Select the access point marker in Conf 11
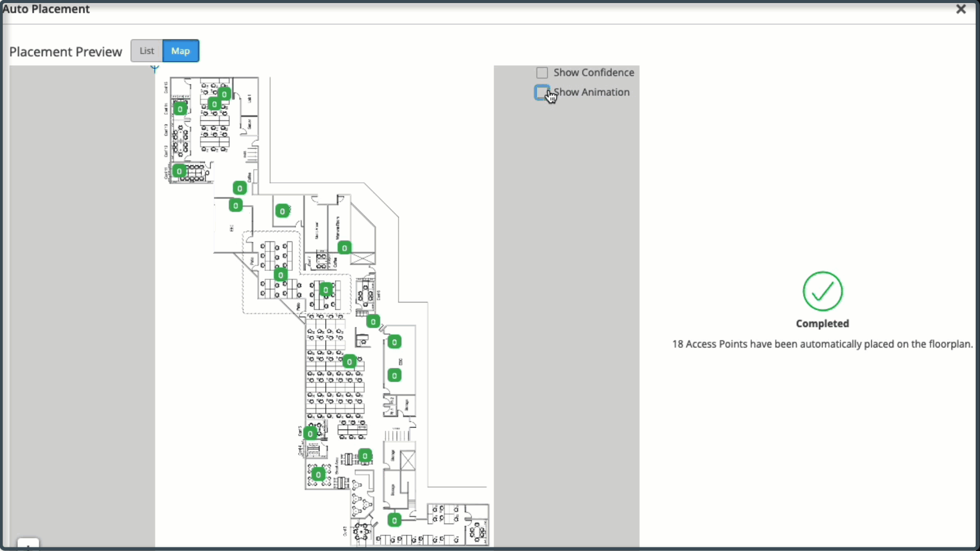Screen dimensions: 980x551 pyautogui.click(x=179, y=171)
